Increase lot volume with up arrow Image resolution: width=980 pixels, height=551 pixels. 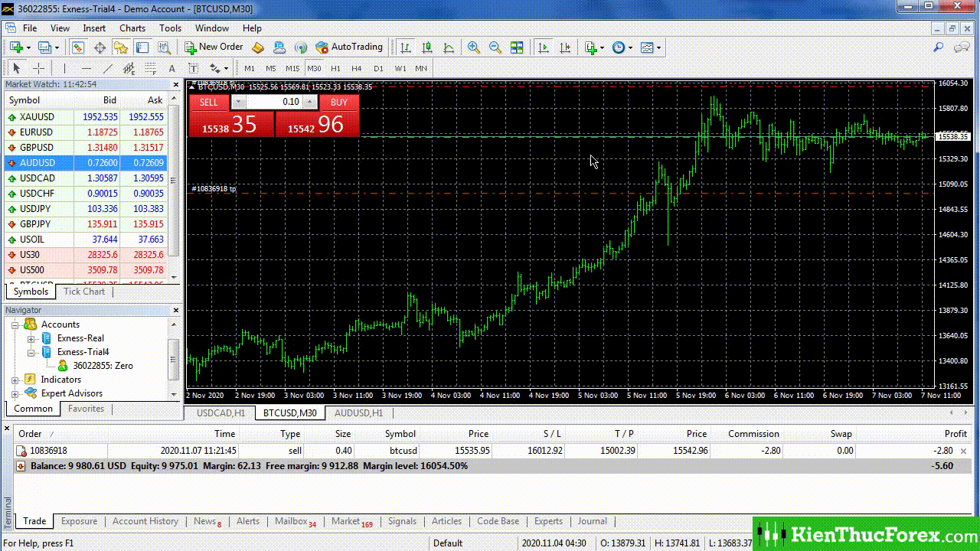click(x=310, y=102)
